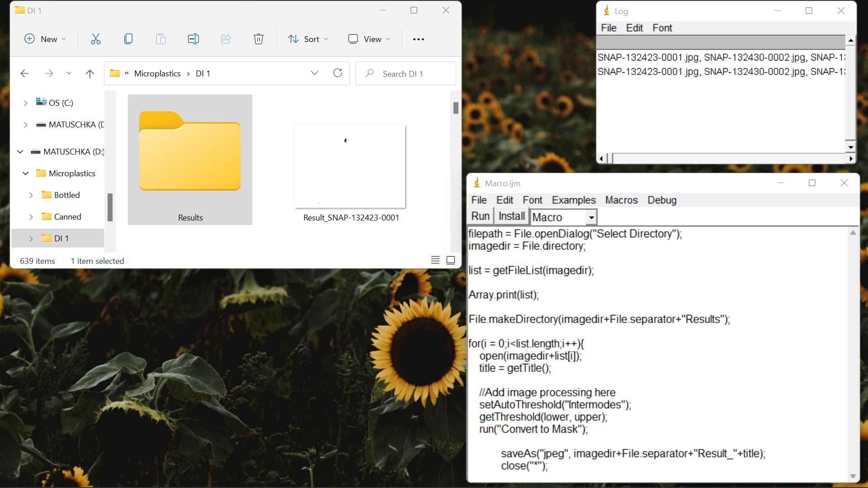Screen dimensions: 868x488
Task: Switch to large thumbnail view
Action: 450,260
